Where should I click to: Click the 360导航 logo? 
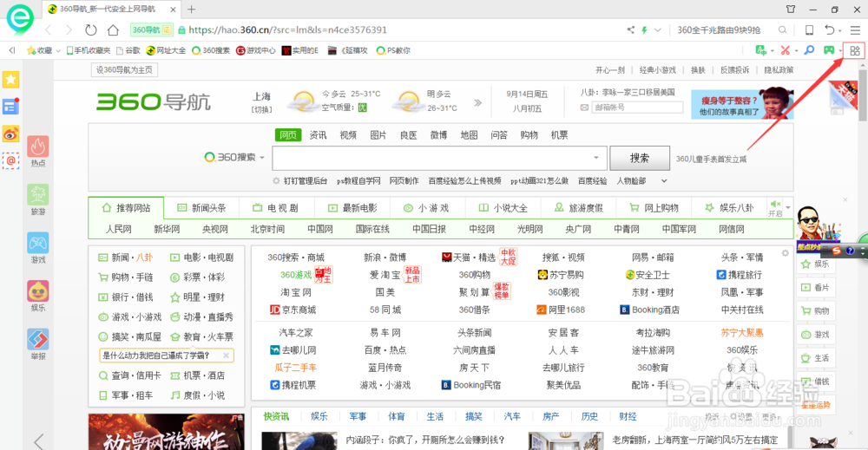154,101
